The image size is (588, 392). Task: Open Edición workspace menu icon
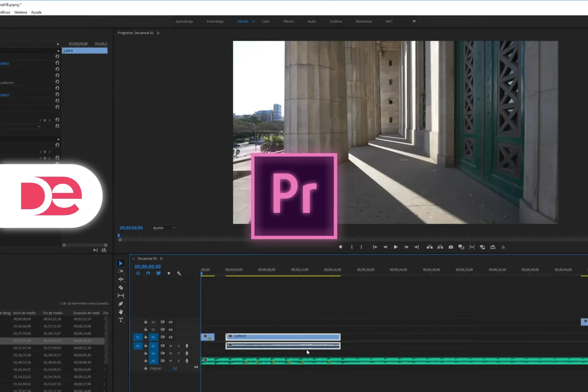253,21
